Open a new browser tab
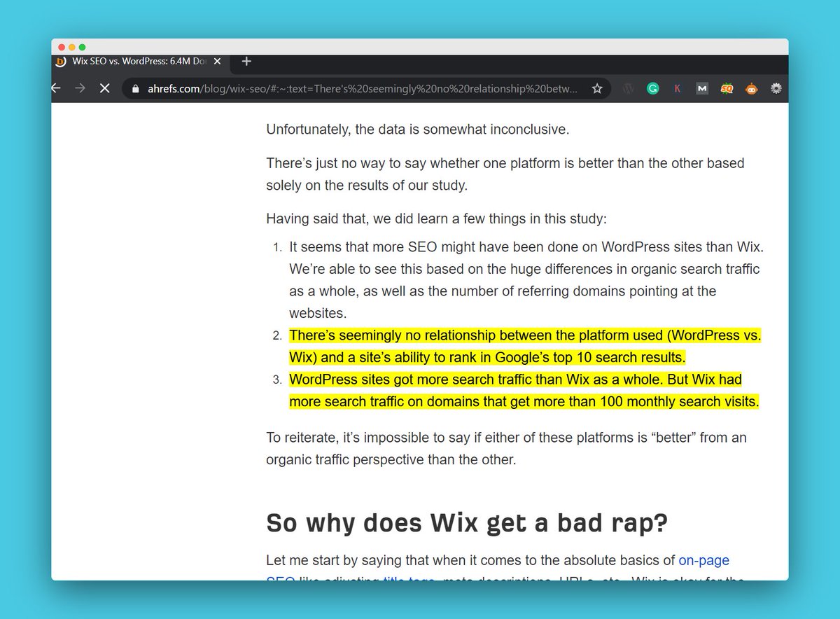The width and height of the screenshot is (840, 619). tap(246, 62)
